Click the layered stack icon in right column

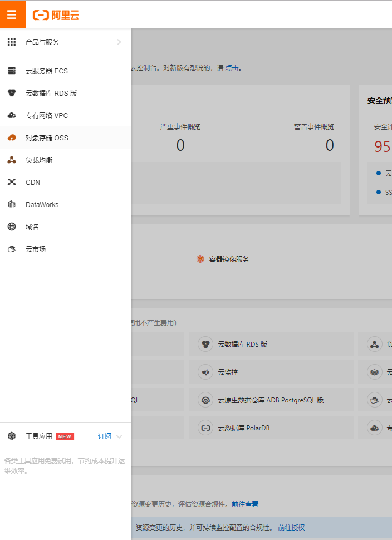coord(374,372)
